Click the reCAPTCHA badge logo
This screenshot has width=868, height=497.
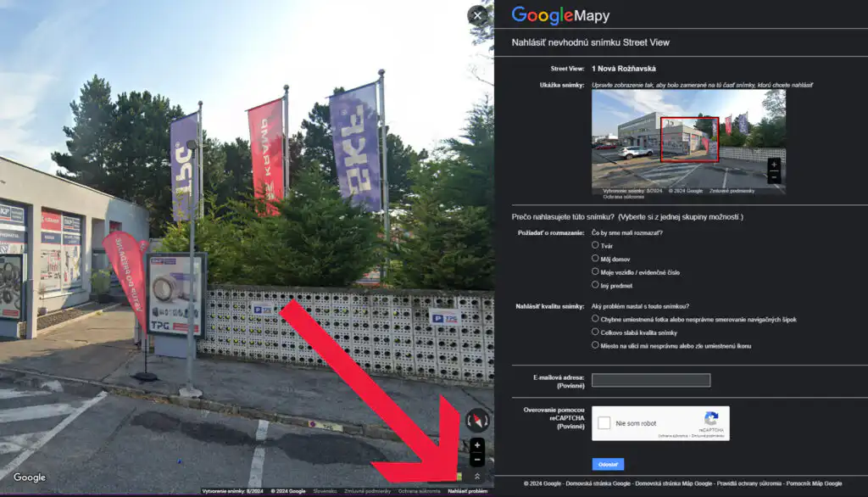tap(712, 420)
